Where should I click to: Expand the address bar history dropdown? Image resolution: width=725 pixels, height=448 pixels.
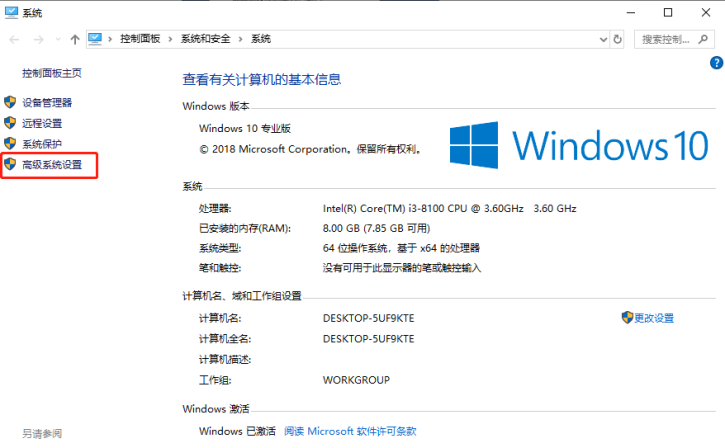pos(601,39)
